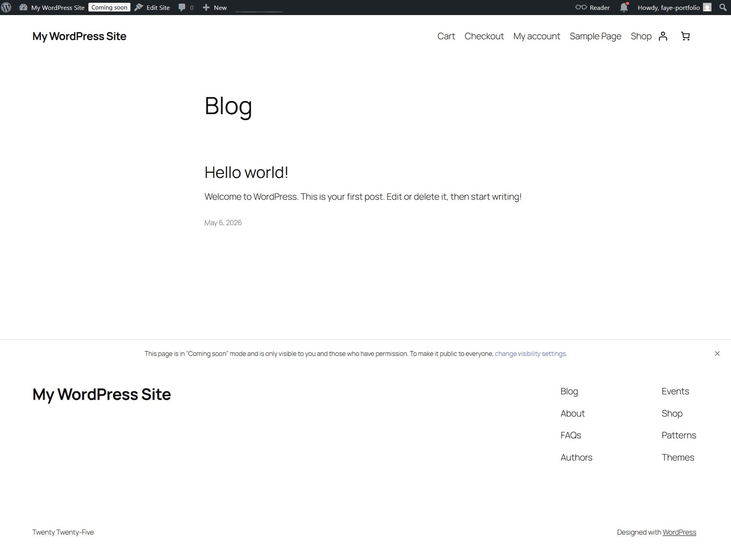
Task: Open Events footer link
Action: pyautogui.click(x=675, y=391)
